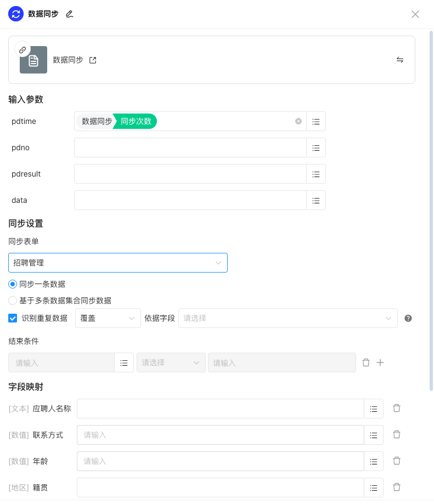The image size is (434, 504).
Task: Open the 招聘管理 sync form dropdown
Action: (x=117, y=263)
